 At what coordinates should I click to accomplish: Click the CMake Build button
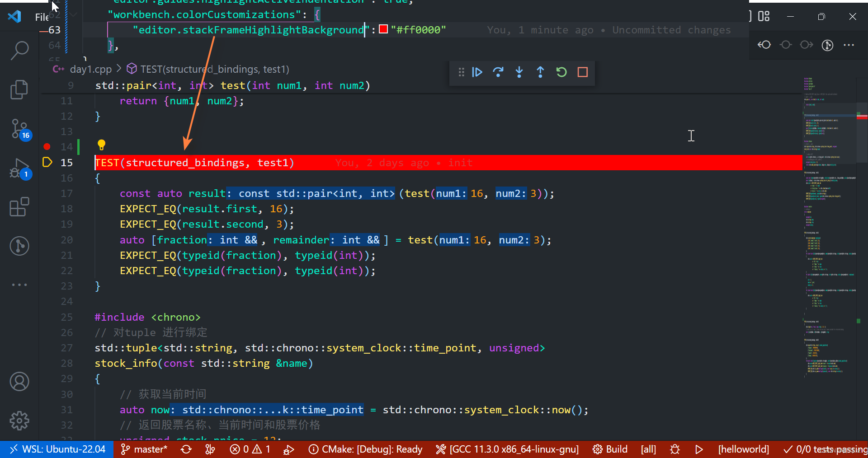click(x=610, y=449)
